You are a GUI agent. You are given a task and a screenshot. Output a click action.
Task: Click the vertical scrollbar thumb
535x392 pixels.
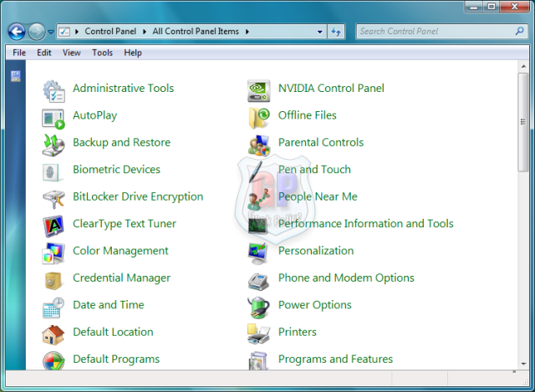coord(522,122)
